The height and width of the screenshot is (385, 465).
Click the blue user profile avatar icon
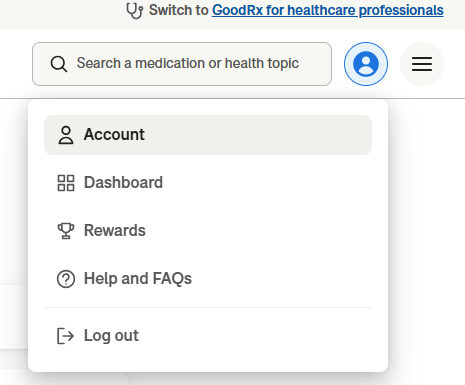[x=366, y=64]
